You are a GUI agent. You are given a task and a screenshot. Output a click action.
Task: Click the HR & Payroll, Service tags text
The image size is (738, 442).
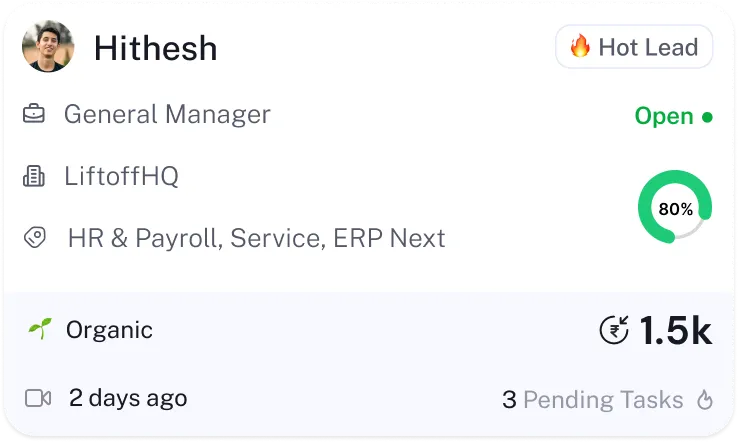click(256, 239)
